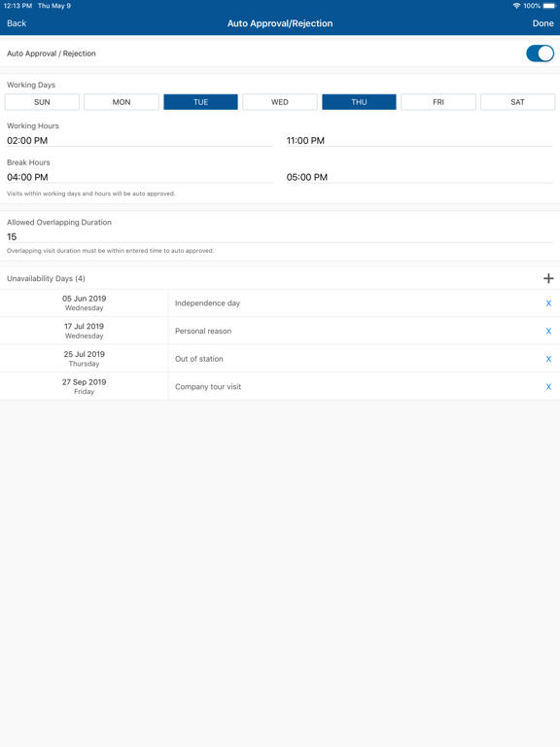Open the Personal reason text
This screenshot has width=560, height=747.
point(203,331)
